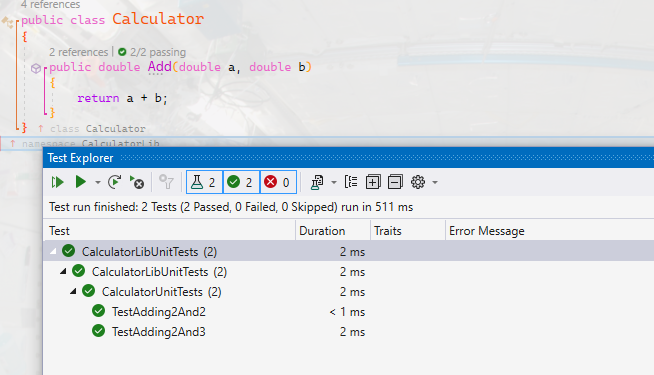Click the 2 ms duration of TestAdding2And3

(352, 332)
